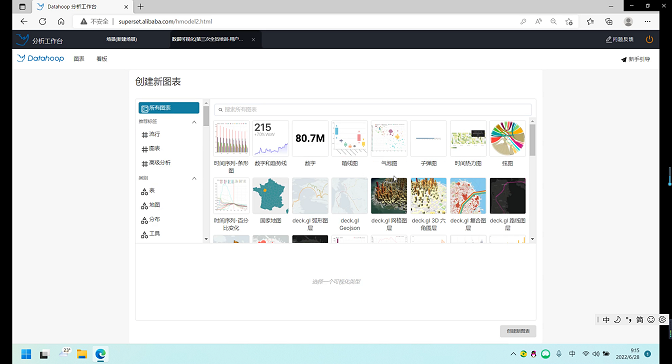Pick the calendar heatmap thumbnail
This screenshot has height=364, width=672.
click(x=468, y=138)
